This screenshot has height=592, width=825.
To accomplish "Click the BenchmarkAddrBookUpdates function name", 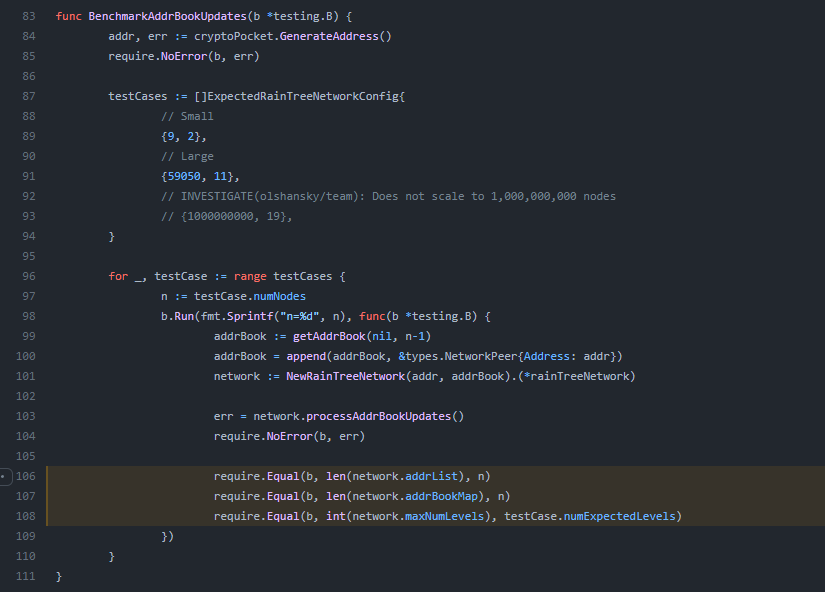I will point(167,16).
